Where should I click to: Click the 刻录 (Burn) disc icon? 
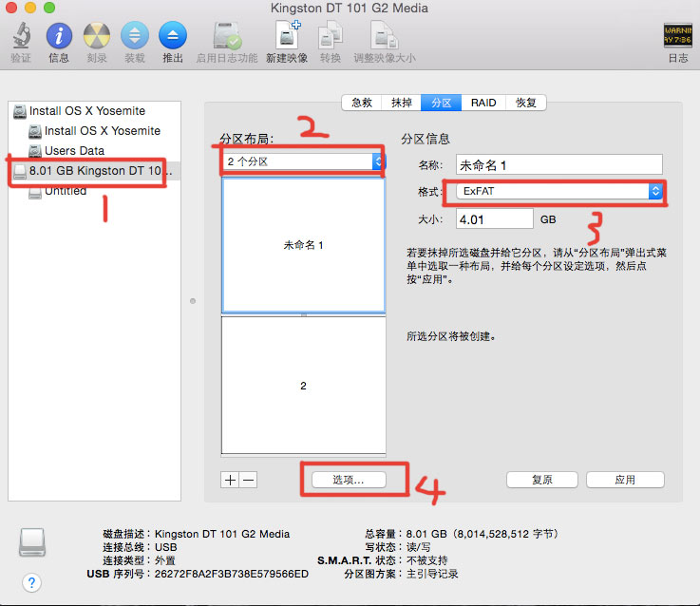point(97,37)
